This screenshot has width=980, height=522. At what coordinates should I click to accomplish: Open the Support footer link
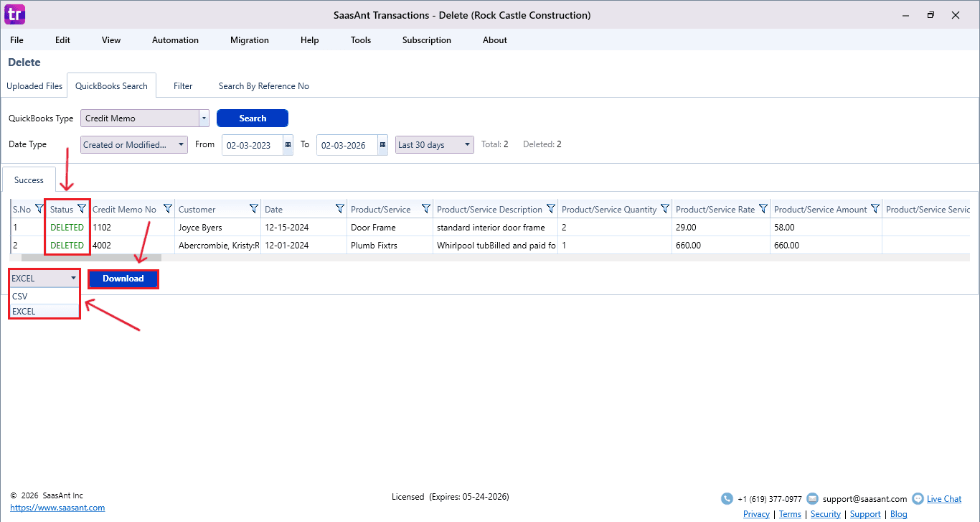pyautogui.click(x=865, y=514)
